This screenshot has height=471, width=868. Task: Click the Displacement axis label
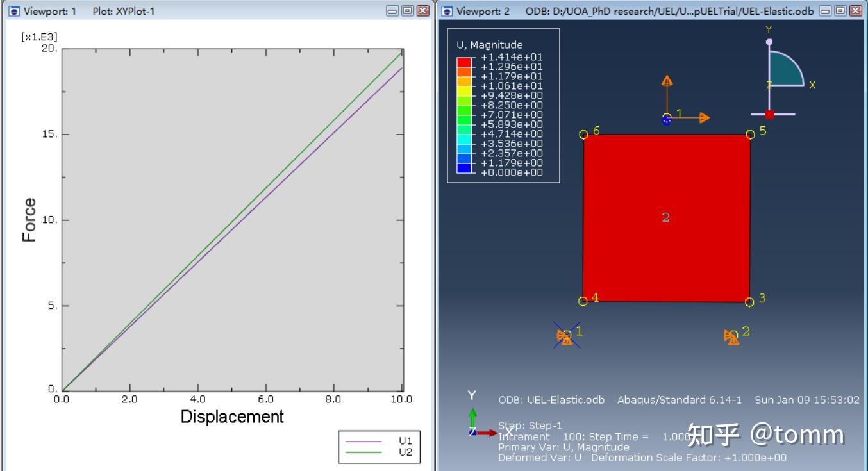coord(234,417)
